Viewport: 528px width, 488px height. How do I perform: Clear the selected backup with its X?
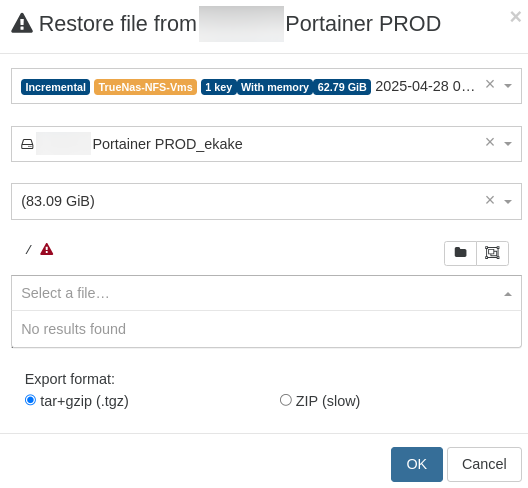click(490, 84)
